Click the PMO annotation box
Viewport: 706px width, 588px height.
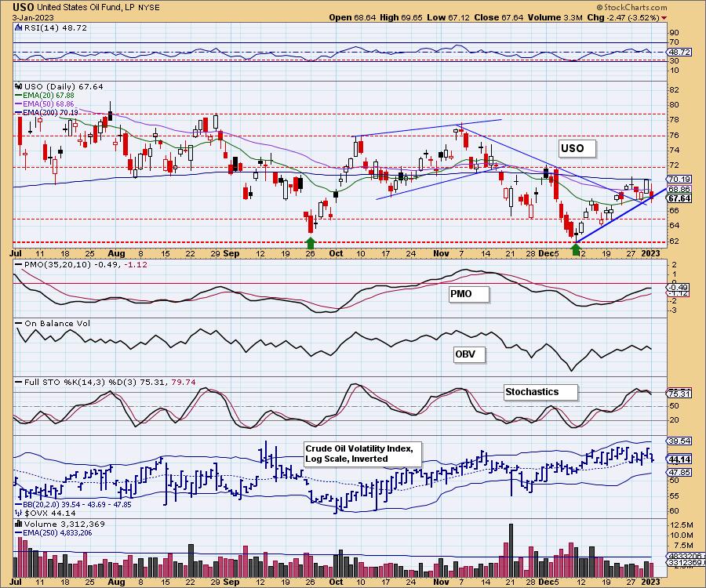point(469,294)
